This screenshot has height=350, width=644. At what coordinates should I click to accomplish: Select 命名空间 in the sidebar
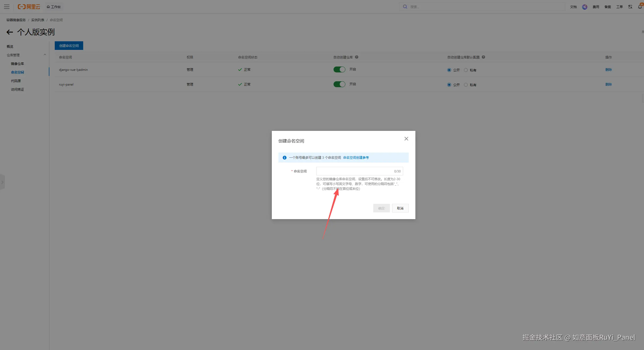[x=17, y=72]
